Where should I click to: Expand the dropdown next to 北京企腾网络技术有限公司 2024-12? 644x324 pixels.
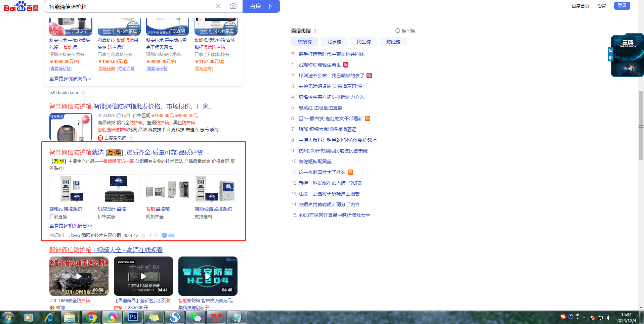tap(143, 236)
